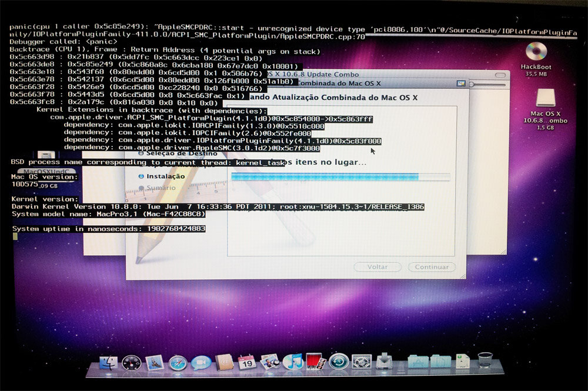
Task: Click the Continuar button
Action: 432,267
